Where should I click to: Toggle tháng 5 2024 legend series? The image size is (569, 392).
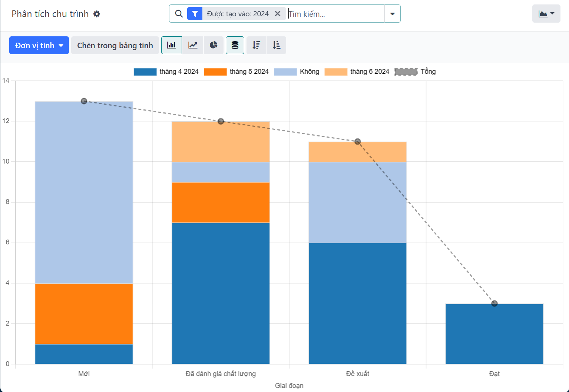(236, 72)
